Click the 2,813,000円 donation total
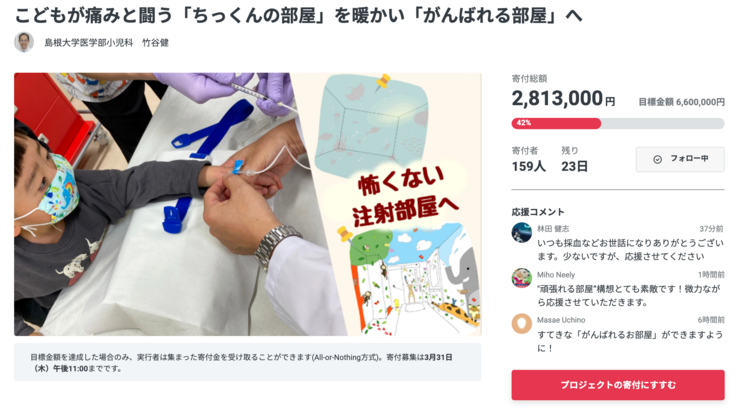 point(563,99)
